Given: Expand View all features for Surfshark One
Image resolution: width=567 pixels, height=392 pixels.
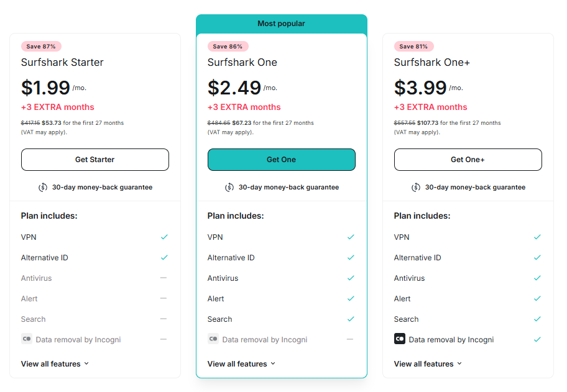Looking at the screenshot, I should (241, 363).
